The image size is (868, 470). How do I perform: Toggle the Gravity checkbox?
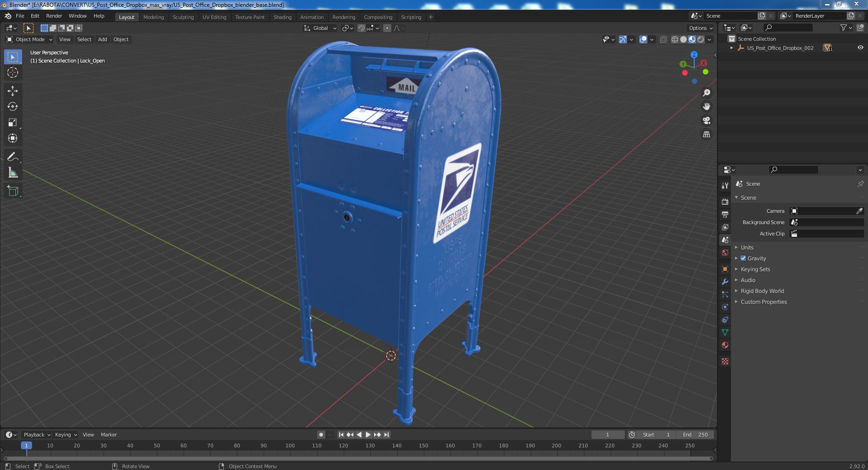743,258
